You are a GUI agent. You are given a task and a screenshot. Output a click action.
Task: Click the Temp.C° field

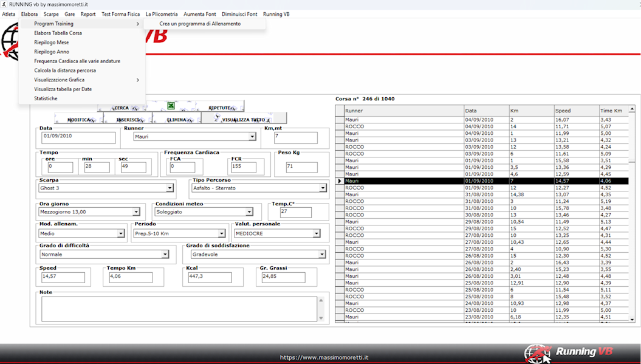(x=295, y=212)
